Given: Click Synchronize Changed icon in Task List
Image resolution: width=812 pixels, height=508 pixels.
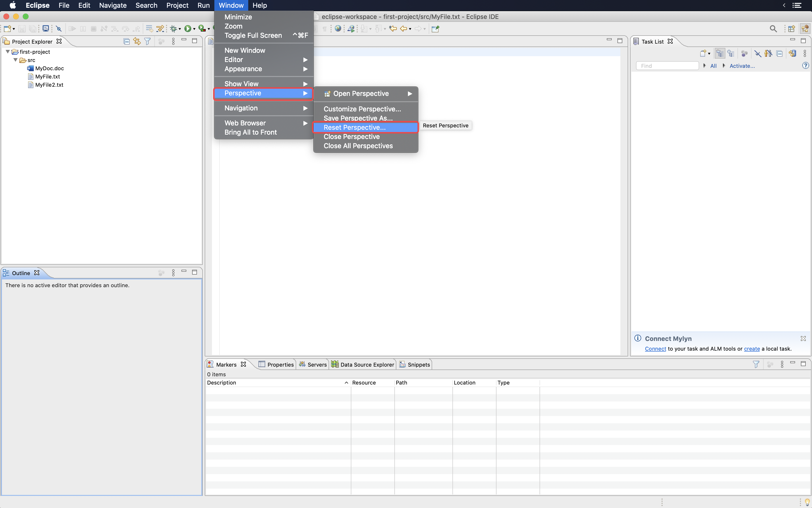Looking at the screenshot, I should 793,54.
